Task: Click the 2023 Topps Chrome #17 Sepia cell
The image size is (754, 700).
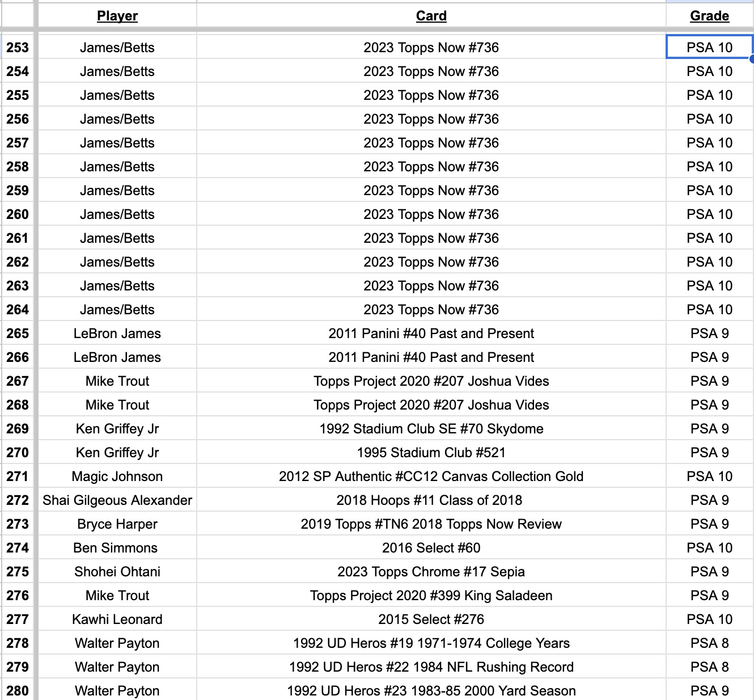Action: pyautogui.click(x=431, y=572)
